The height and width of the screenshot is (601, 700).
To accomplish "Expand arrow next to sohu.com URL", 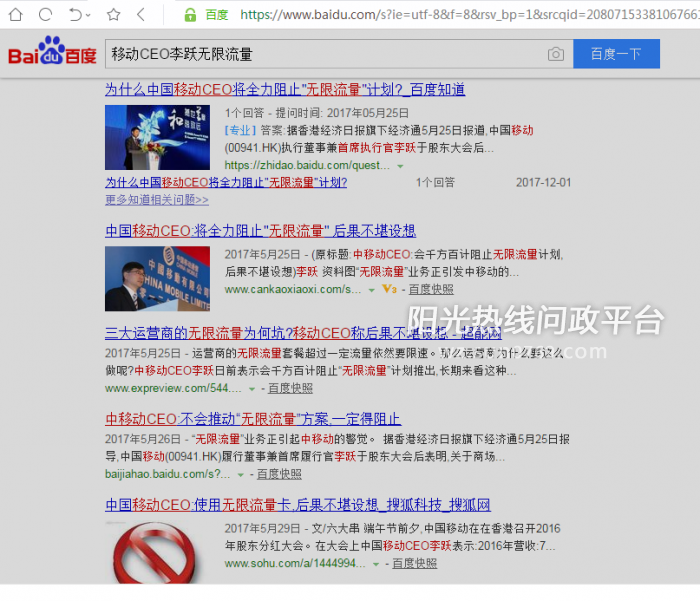I will [376, 564].
